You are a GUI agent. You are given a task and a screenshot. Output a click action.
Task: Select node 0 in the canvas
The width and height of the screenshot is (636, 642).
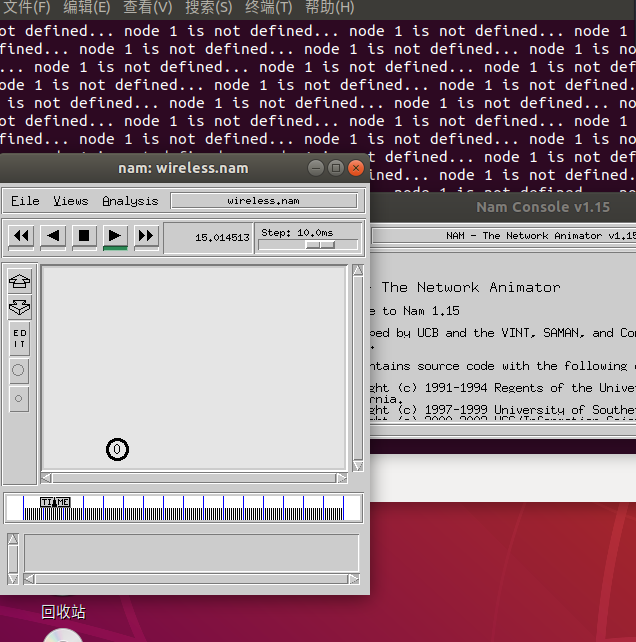coord(117,450)
